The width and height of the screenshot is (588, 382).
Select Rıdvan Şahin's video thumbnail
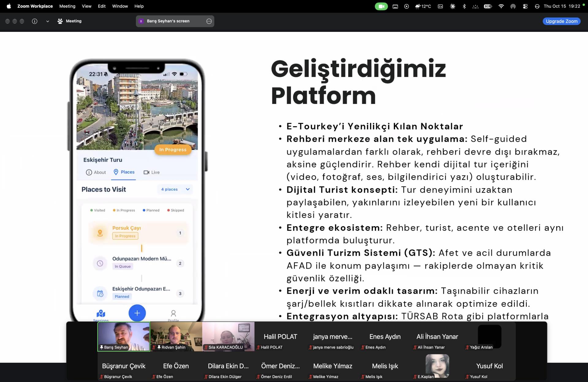[x=176, y=336]
